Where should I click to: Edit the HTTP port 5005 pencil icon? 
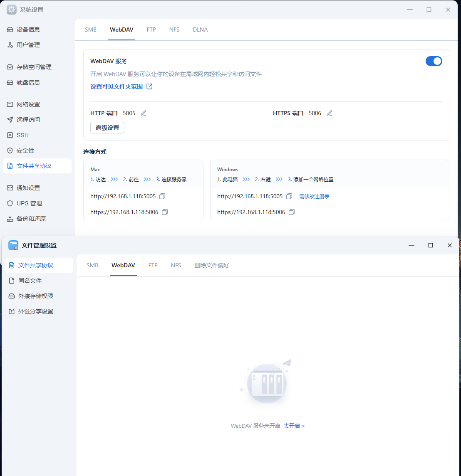[144, 113]
